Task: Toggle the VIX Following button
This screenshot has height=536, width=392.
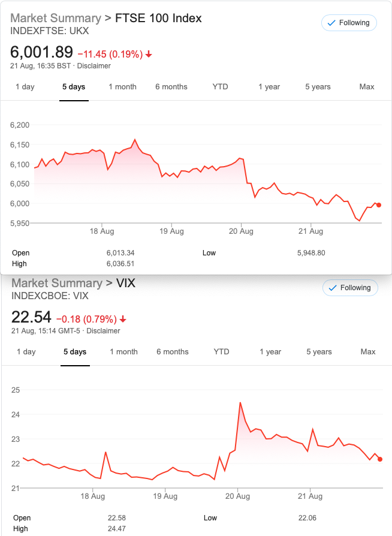Action: (x=350, y=288)
